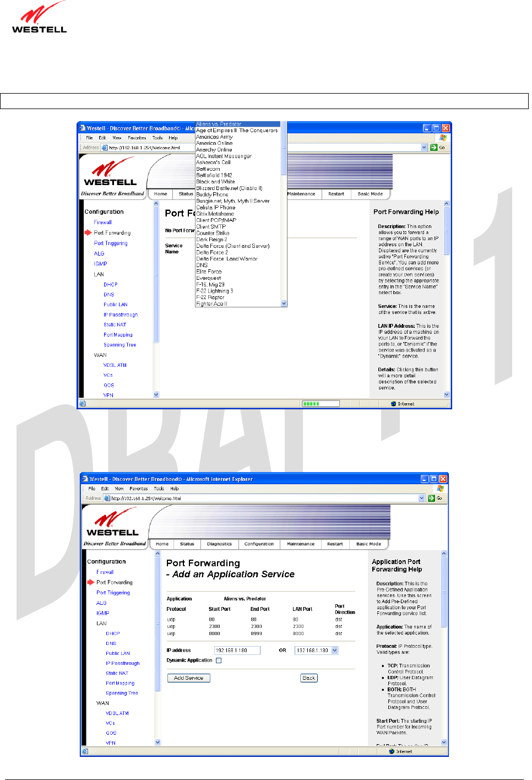This screenshot has width=532, height=780.
Task: Open VDSL ATM in the lower sidebar
Action: (x=117, y=713)
